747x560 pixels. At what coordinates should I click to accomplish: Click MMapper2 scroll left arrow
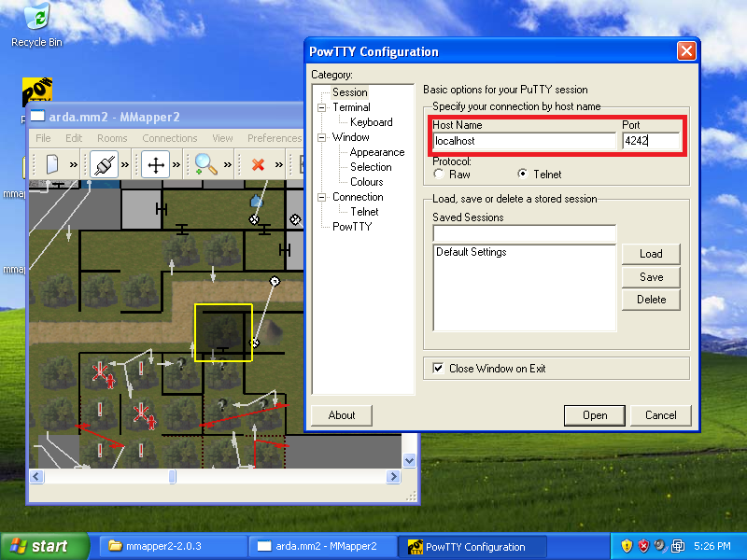36,476
